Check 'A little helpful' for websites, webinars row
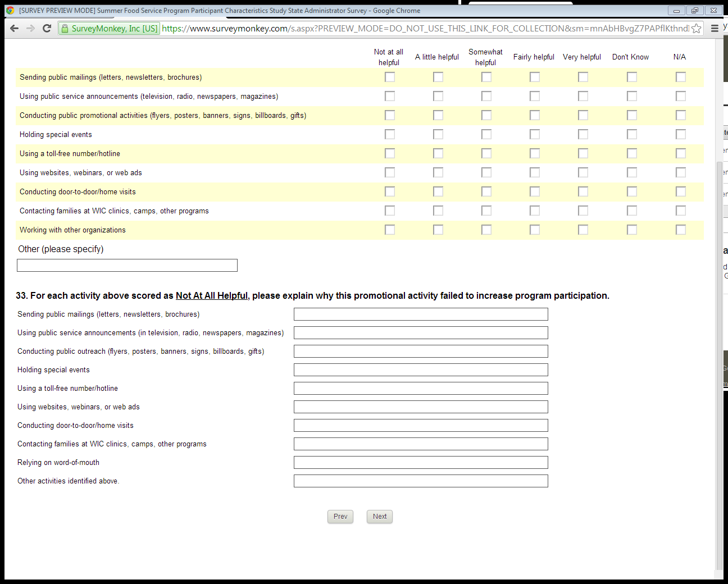The height and width of the screenshot is (584, 728). point(438,172)
